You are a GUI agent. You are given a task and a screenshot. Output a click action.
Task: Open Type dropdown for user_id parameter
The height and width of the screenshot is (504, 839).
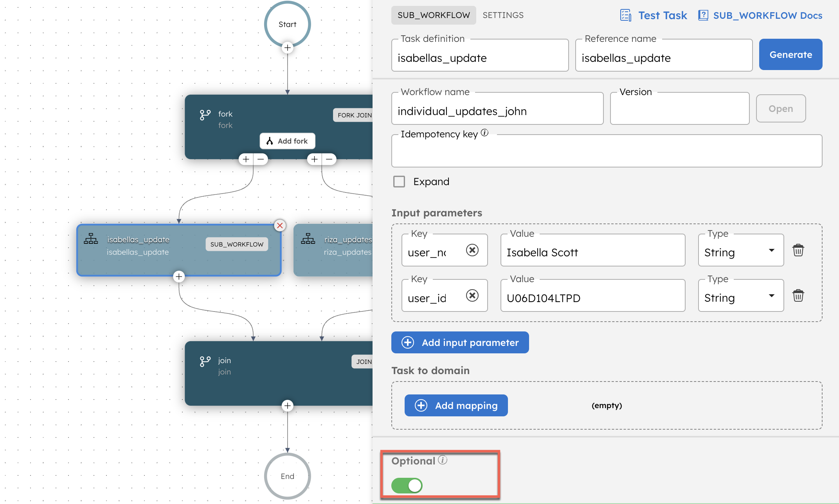(741, 295)
